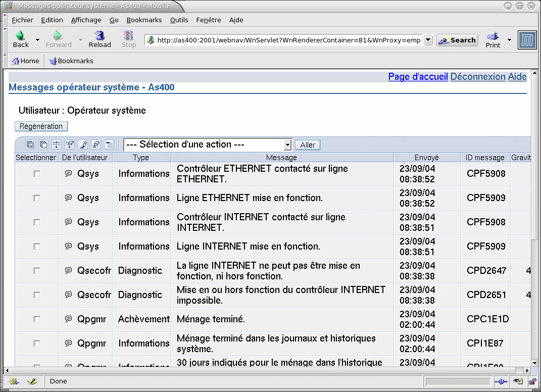Image resolution: width=541 pixels, height=392 pixels.
Task: Click the message bubble icon in the CPD2651 row
Action: click(68, 295)
